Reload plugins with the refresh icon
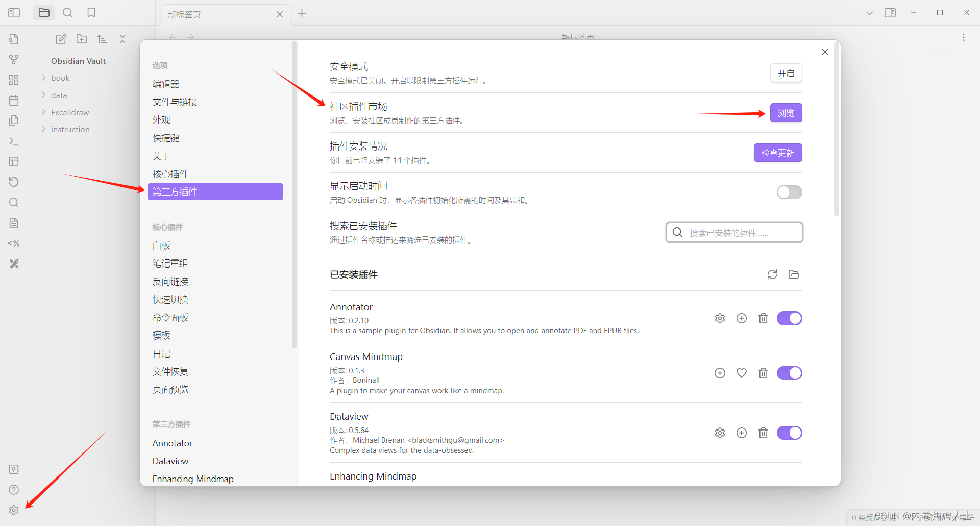 pos(772,274)
